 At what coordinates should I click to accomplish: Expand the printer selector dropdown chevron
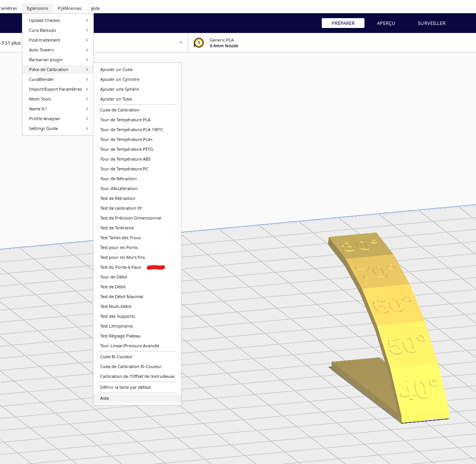tap(181, 43)
